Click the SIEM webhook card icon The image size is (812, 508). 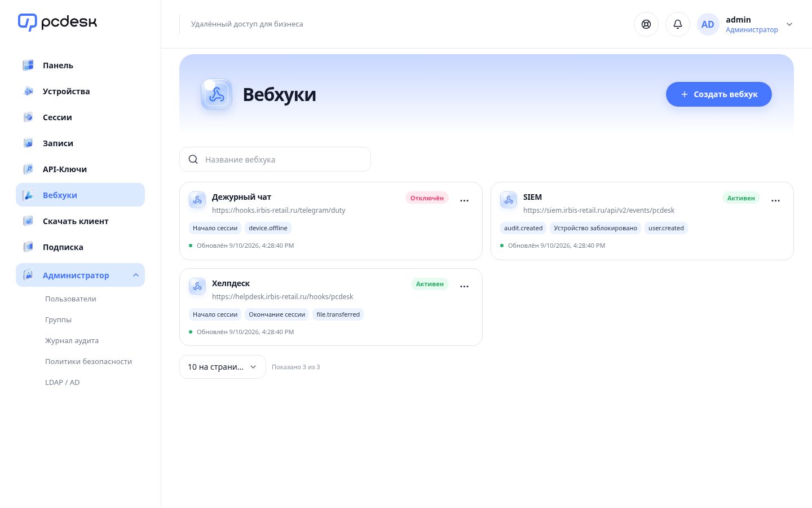click(x=509, y=200)
